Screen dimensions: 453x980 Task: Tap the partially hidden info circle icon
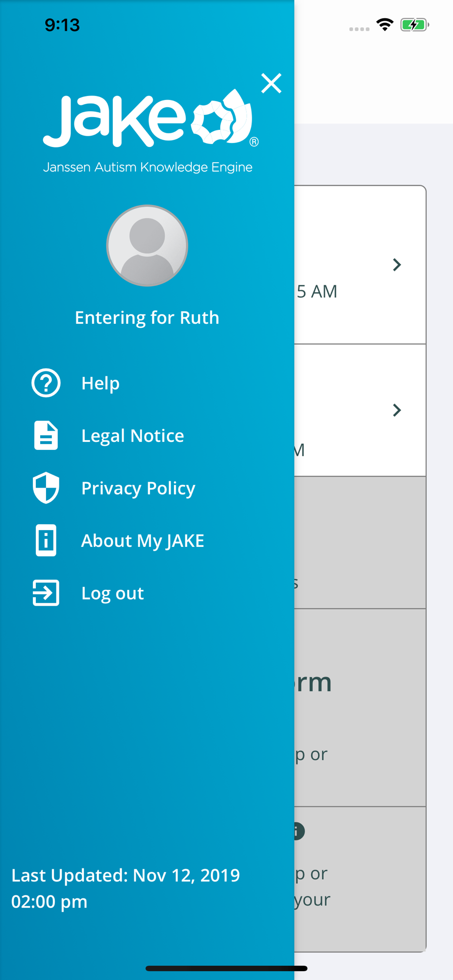[299, 831]
